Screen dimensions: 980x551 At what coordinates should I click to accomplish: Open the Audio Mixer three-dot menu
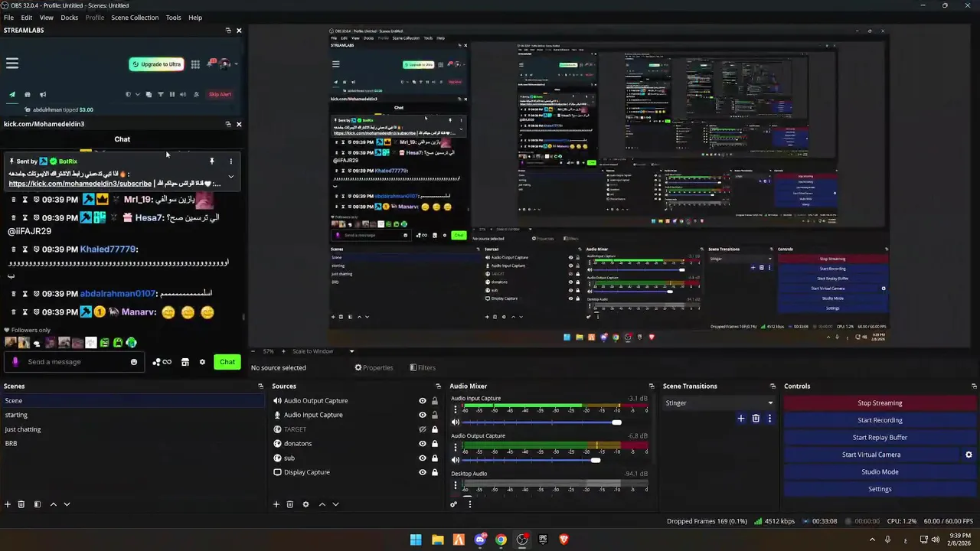(x=469, y=504)
